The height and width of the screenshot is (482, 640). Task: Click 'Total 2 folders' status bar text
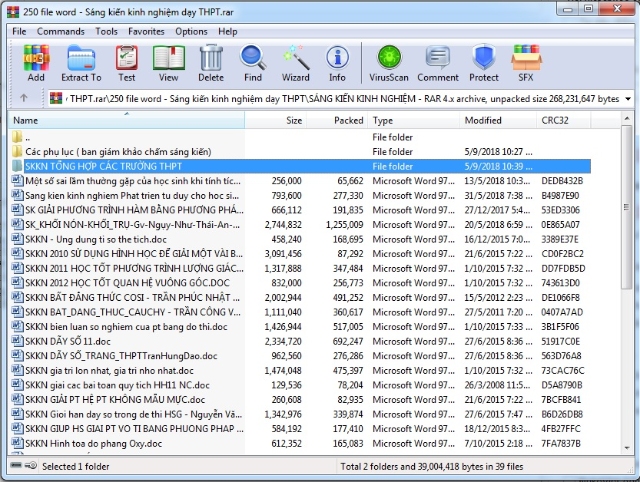coord(432,466)
